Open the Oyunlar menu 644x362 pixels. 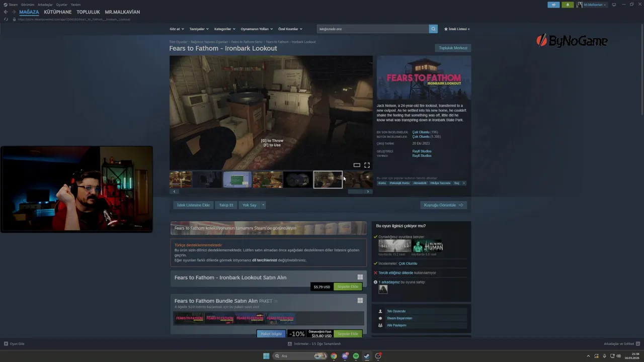pos(62,5)
